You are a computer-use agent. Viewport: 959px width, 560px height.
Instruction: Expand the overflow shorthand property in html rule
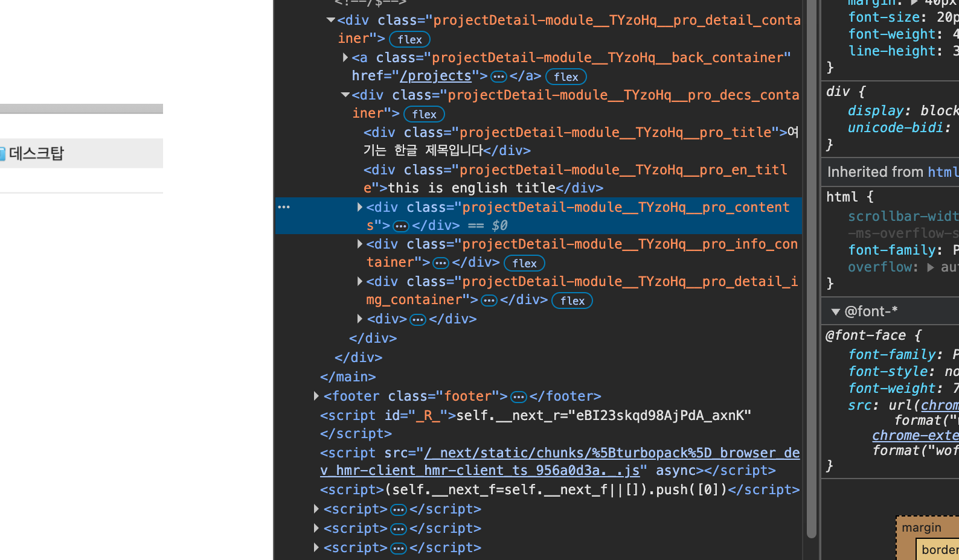[931, 267]
